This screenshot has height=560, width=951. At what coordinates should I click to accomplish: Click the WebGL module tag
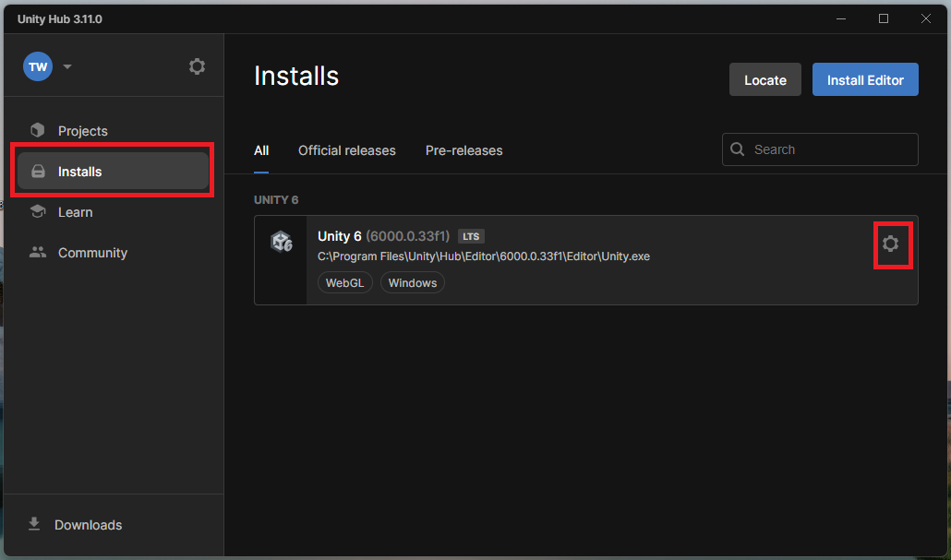click(344, 283)
